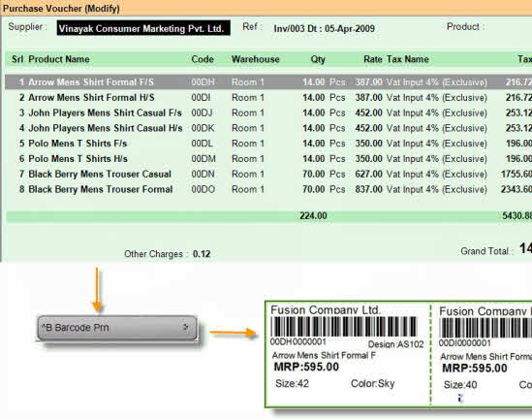
Task: Click code cell 00DJ
Action: click(202, 113)
